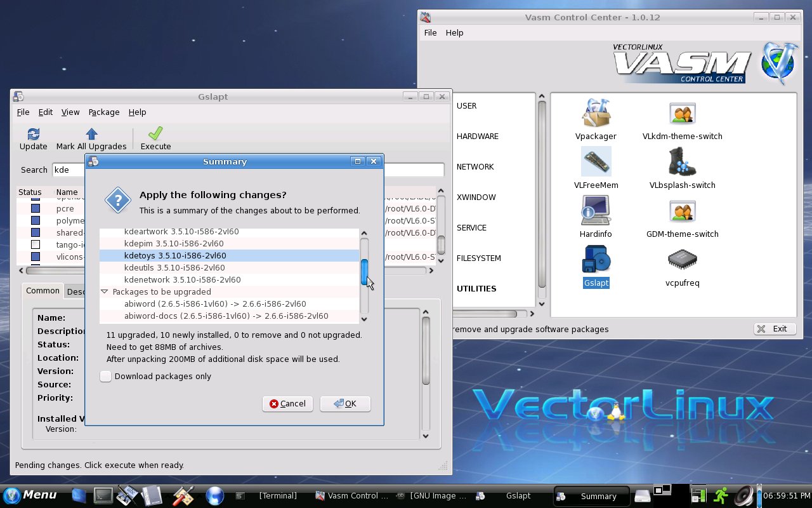Collapse Packages to be upgraded group
Screen dimensions: 812x508
[x=105, y=292]
